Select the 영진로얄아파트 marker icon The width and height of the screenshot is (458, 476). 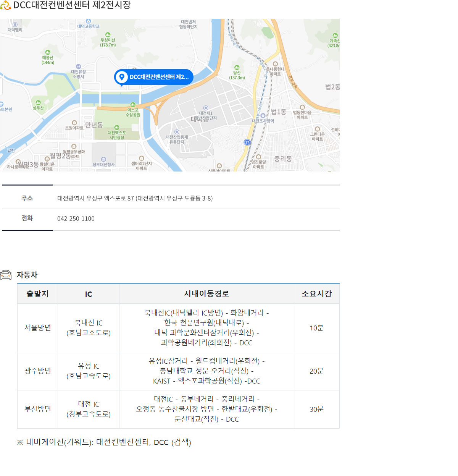point(258,157)
